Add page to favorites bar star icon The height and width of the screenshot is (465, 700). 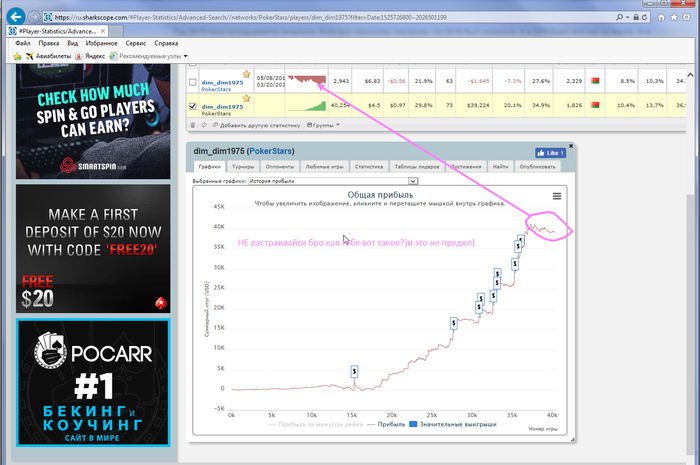click(17, 56)
